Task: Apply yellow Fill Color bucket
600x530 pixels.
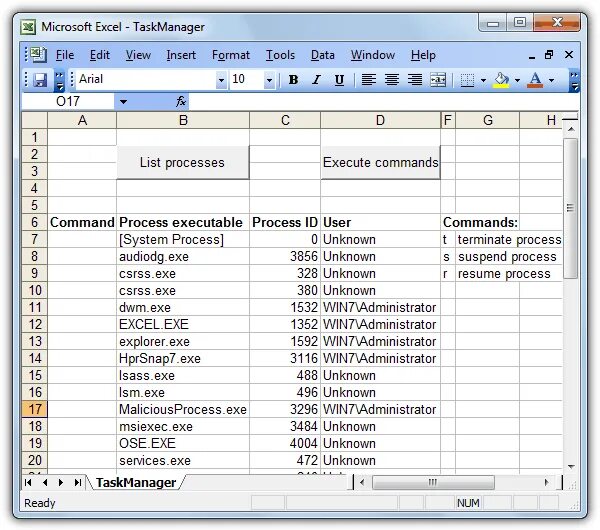Action: [502, 80]
